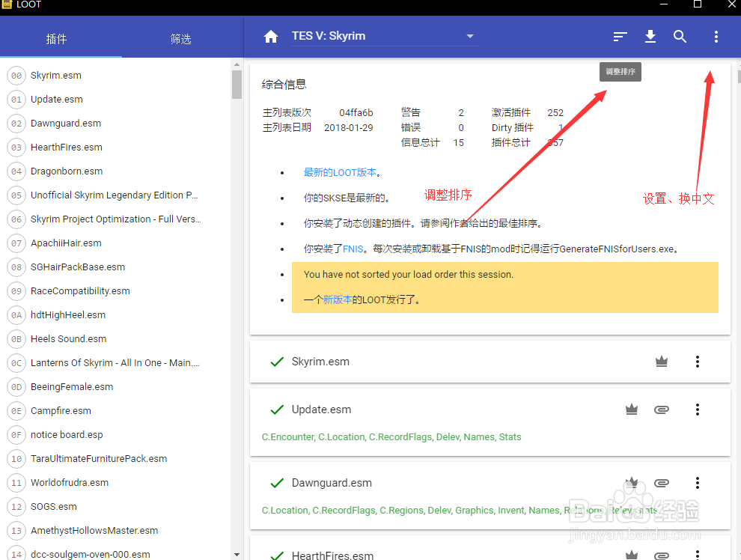The width and height of the screenshot is (741, 560).
Task: Click the 综合信息 heading
Action: click(x=284, y=84)
